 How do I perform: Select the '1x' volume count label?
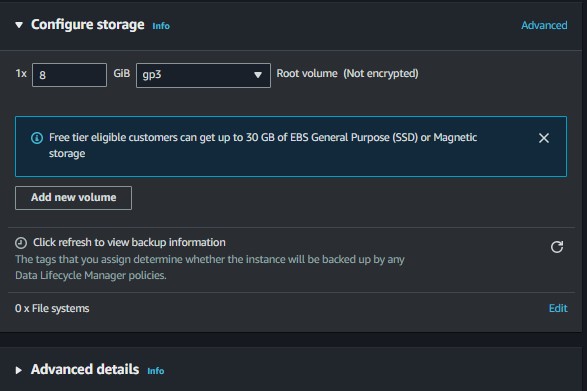coord(21,73)
